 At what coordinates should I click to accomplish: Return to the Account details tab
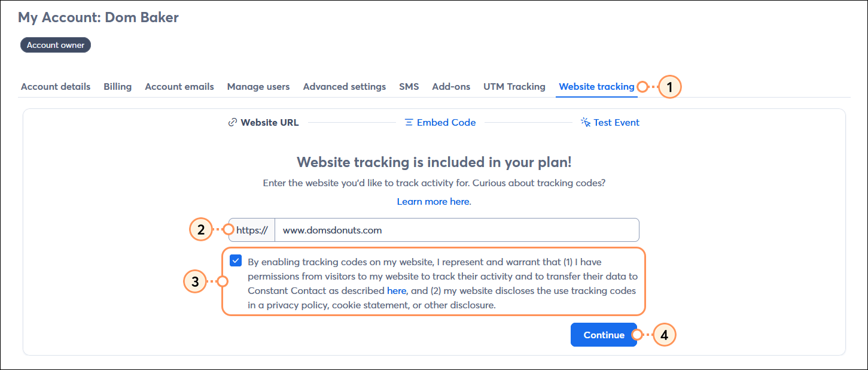pyautogui.click(x=55, y=86)
